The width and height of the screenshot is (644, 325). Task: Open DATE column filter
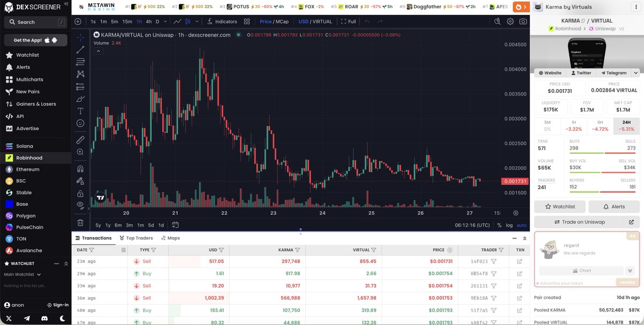point(91,250)
